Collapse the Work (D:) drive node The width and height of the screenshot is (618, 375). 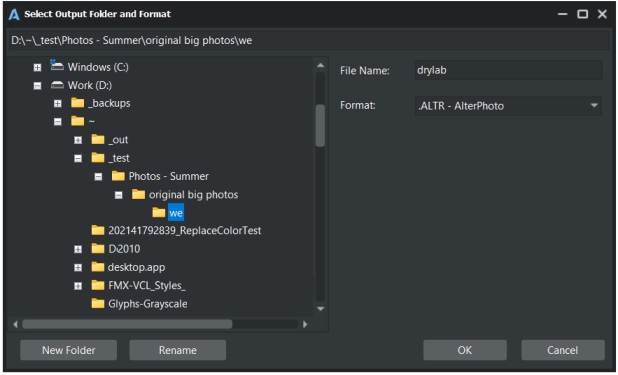37,86
